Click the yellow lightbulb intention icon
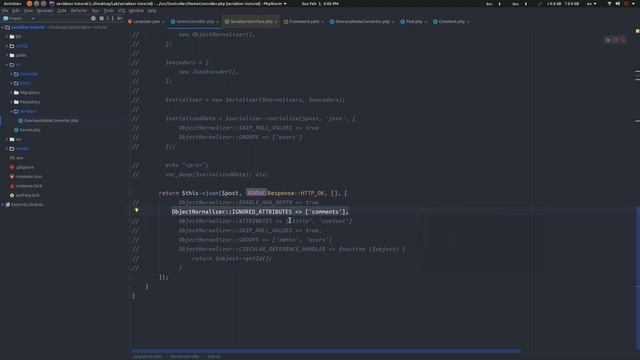This screenshot has height=360, width=640. tap(137, 210)
